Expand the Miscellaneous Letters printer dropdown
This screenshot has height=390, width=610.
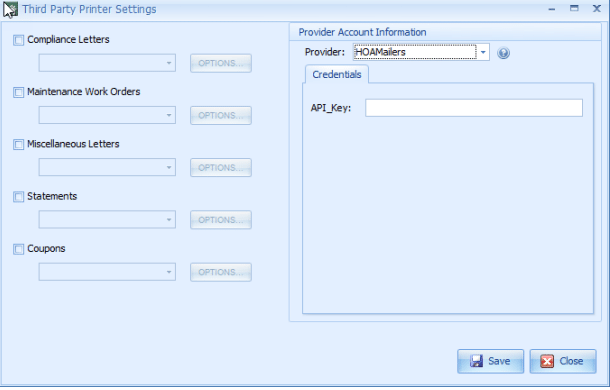tap(107, 167)
